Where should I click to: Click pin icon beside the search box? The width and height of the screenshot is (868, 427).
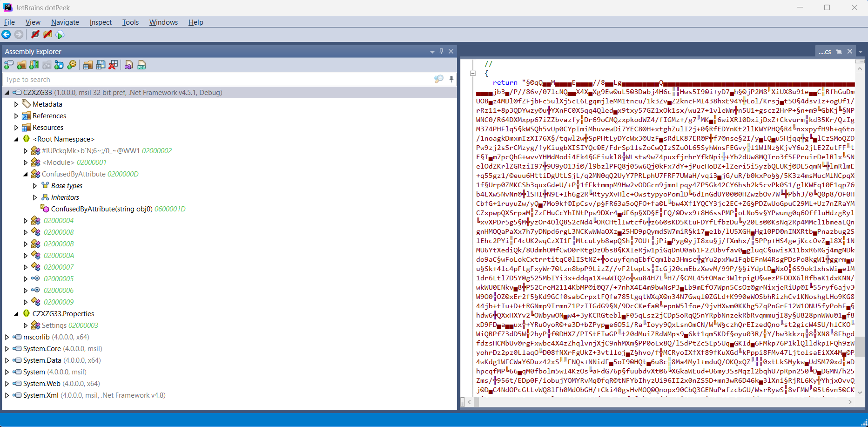[x=451, y=79]
